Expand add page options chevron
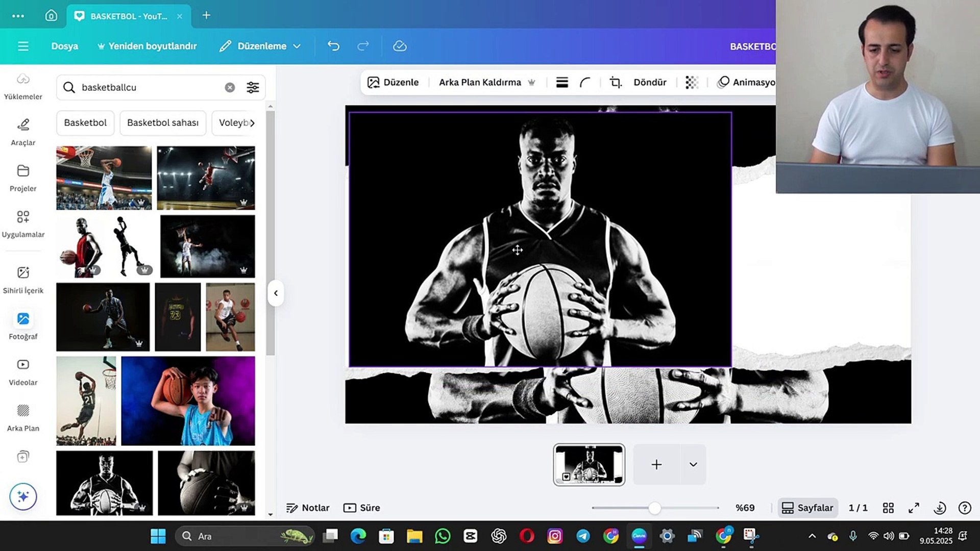Image resolution: width=980 pixels, height=551 pixels. pyautogui.click(x=693, y=464)
